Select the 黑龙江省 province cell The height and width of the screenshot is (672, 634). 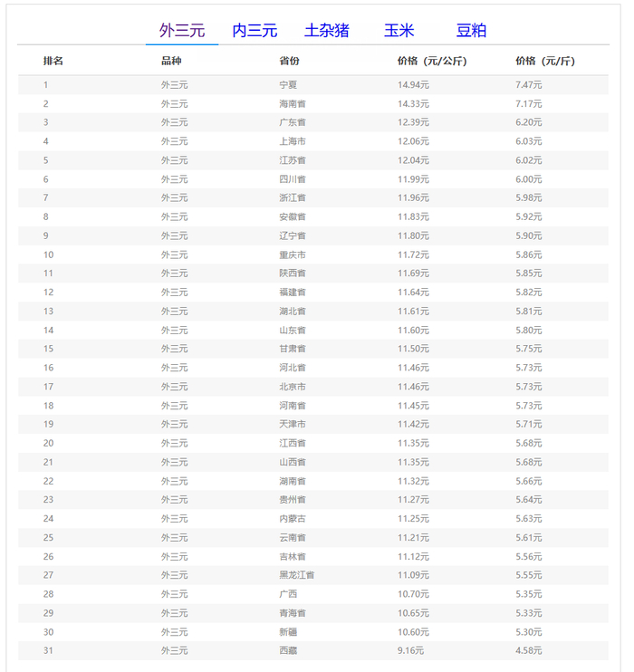point(297,575)
